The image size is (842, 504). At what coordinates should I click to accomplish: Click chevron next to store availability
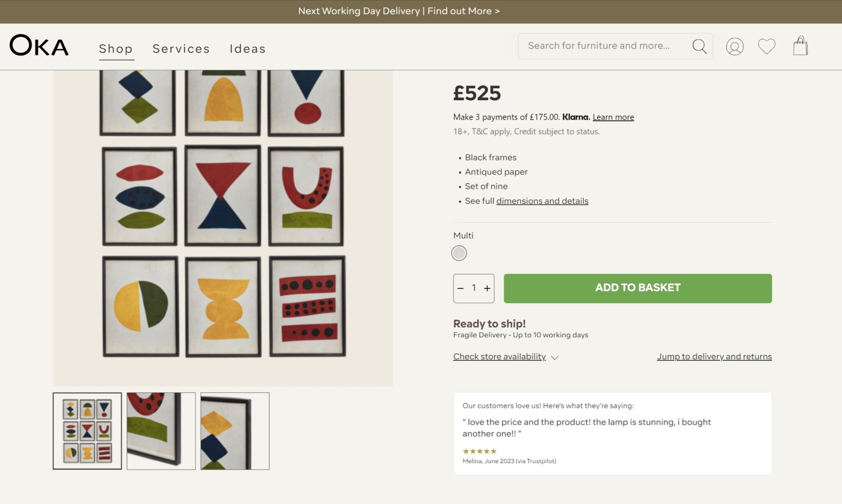tap(555, 357)
